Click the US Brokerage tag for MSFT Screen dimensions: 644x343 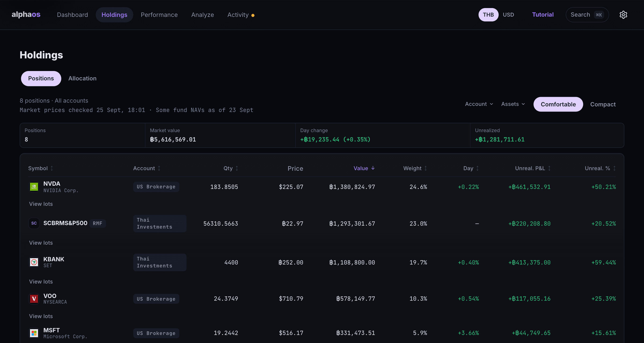(156, 333)
